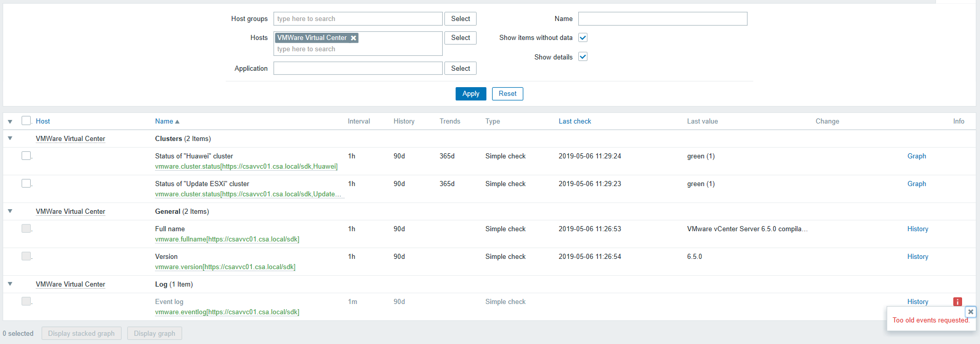The width and height of the screenshot is (980, 344).
Task: Collapse all groups with header arrow
Action: point(10,122)
